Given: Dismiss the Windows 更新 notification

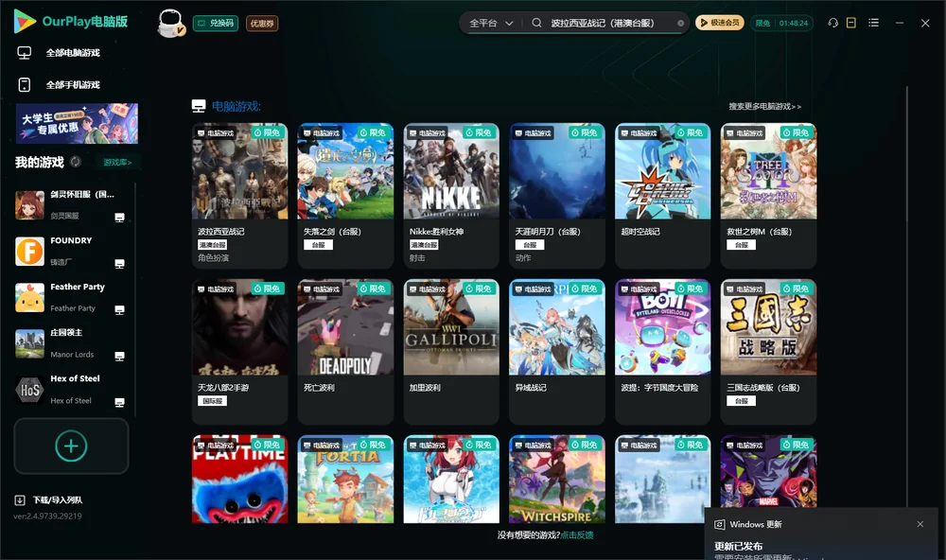Looking at the screenshot, I should pyautogui.click(x=920, y=524).
